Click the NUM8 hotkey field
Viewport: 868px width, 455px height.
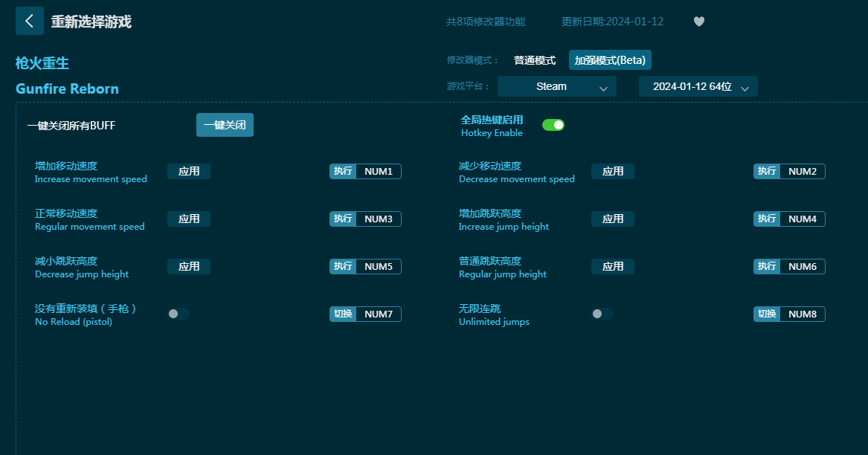803,314
